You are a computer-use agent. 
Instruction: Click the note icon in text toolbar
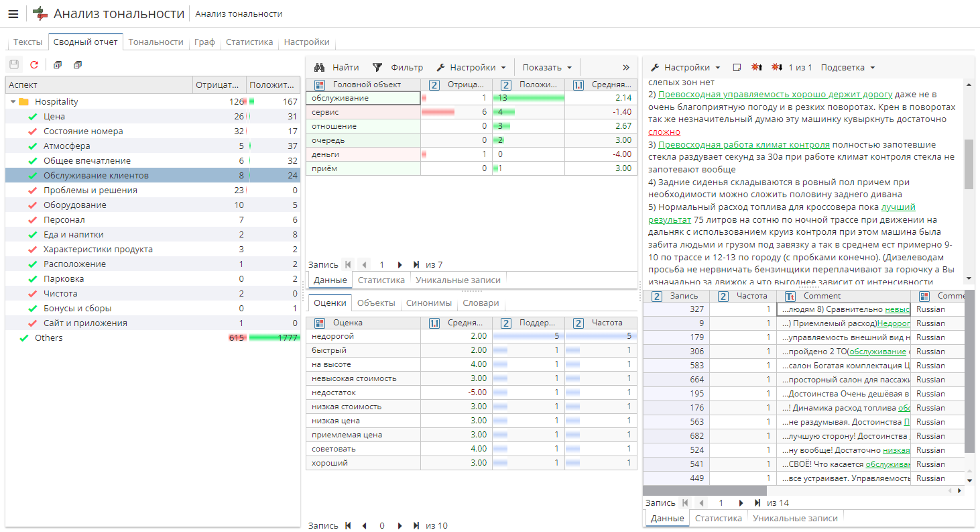(x=737, y=68)
